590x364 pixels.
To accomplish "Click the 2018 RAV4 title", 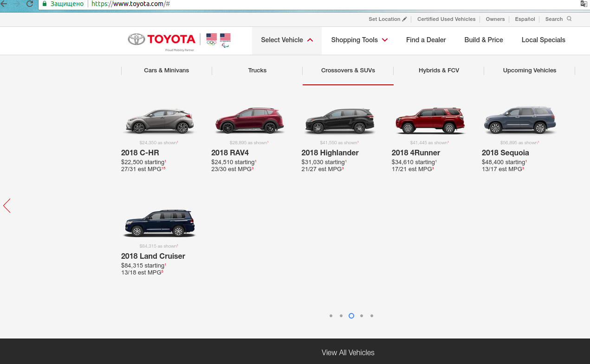I will [230, 153].
